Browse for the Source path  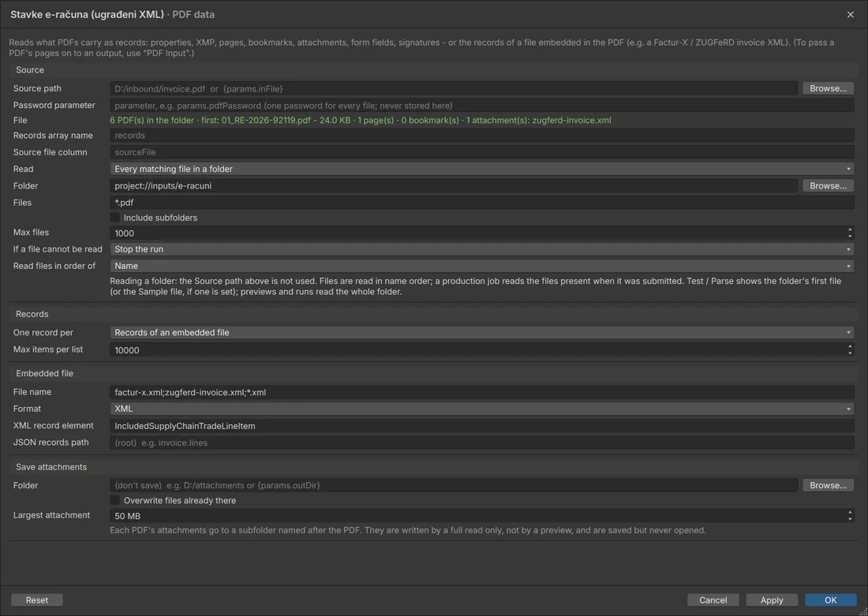point(828,88)
